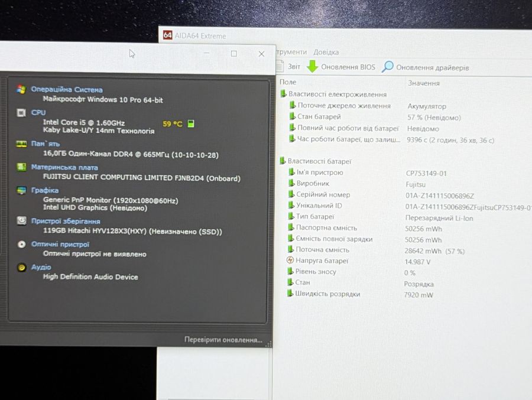Image resolution: width=532 pixels, height=400 pixels.
Task: Select Час роботи батареї, що залиш... row
Action: coord(391,139)
